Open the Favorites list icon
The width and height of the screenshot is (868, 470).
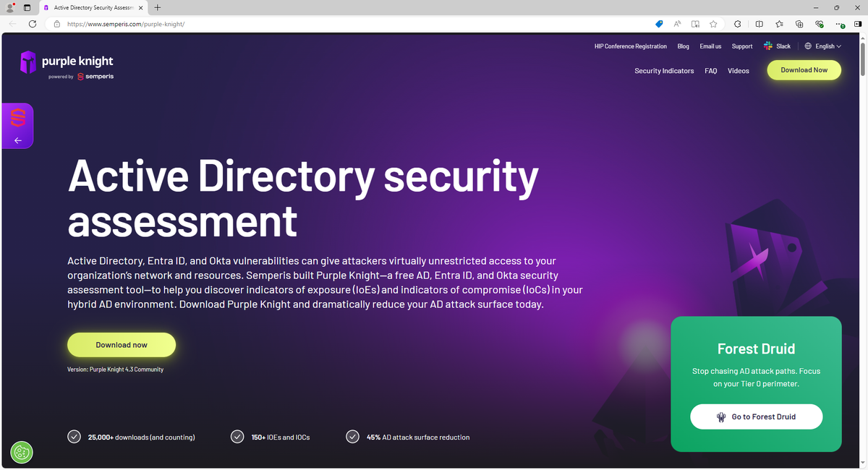pyautogui.click(x=779, y=24)
